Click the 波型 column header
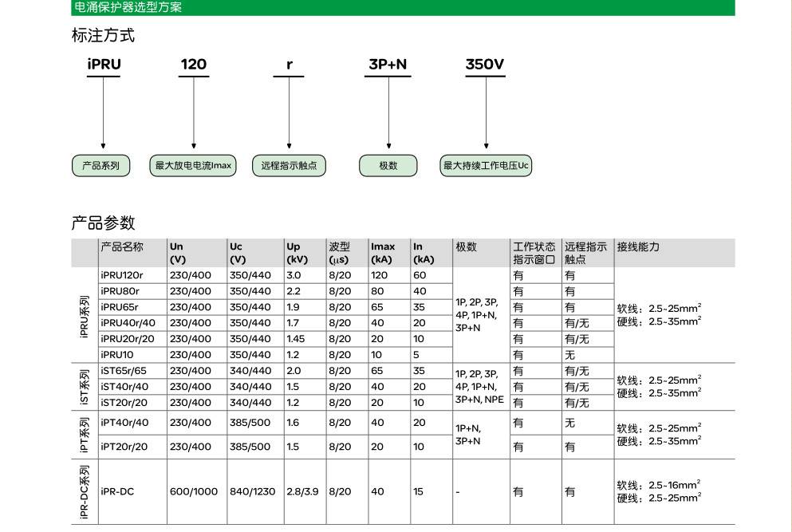The width and height of the screenshot is (792, 532). pos(339,247)
